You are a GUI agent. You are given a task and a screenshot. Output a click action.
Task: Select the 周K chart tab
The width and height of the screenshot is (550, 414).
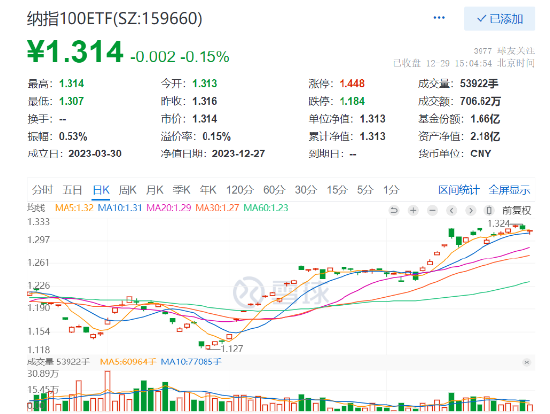click(x=127, y=190)
